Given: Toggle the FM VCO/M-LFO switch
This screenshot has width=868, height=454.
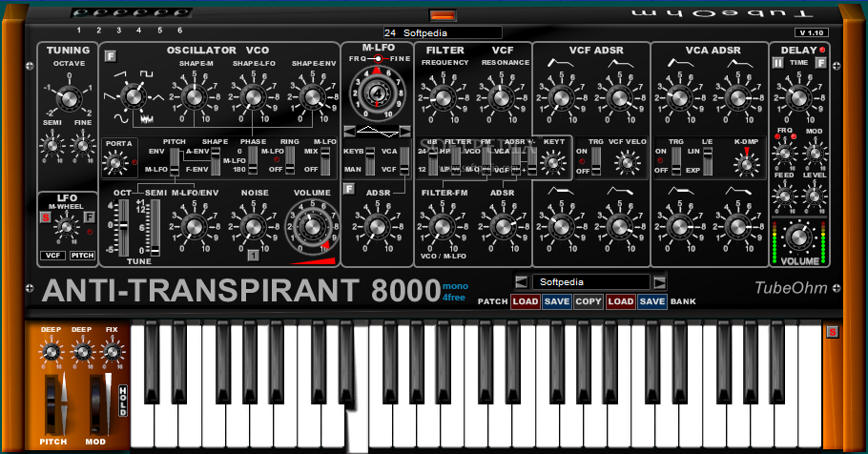Looking at the screenshot, I should [x=486, y=160].
